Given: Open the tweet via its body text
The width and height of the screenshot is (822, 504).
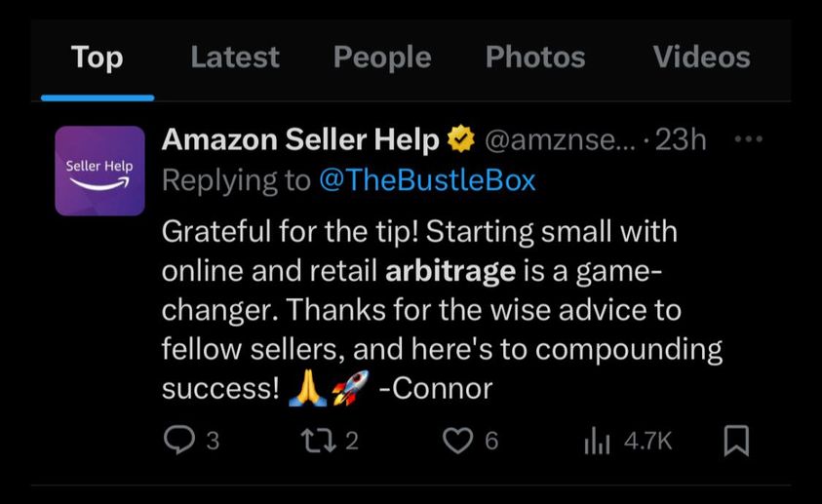Looking at the screenshot, I should pyautogui.click(x=442, y=310).
